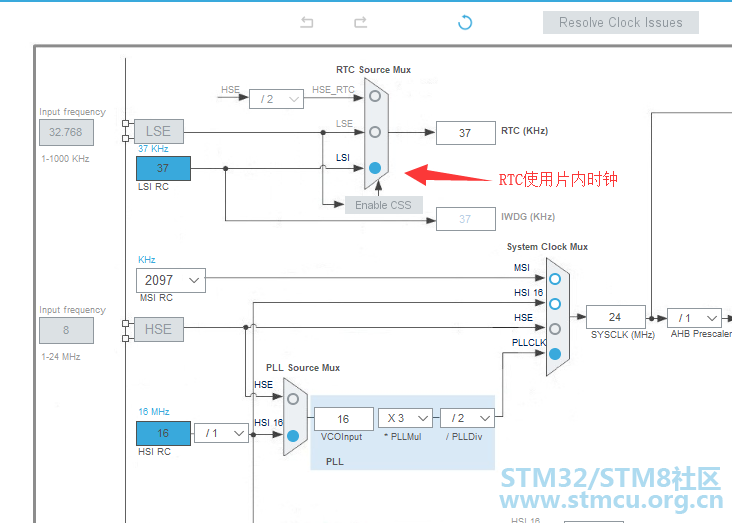Click the LSE oscillator block
This screenshot has width=732, height=523.
[159, 131]
